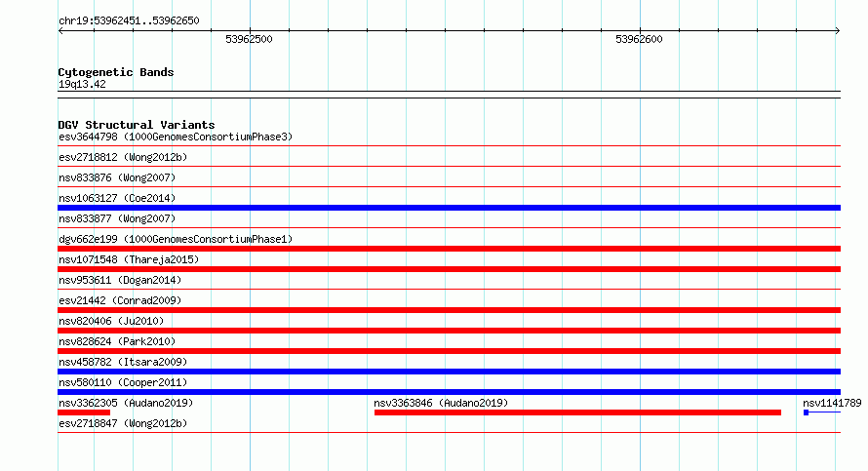Screen dimensions: 868x471
Task: Click the red bar under nsv1071548 (Thareja2015)
Action: (x=449, y=269)
